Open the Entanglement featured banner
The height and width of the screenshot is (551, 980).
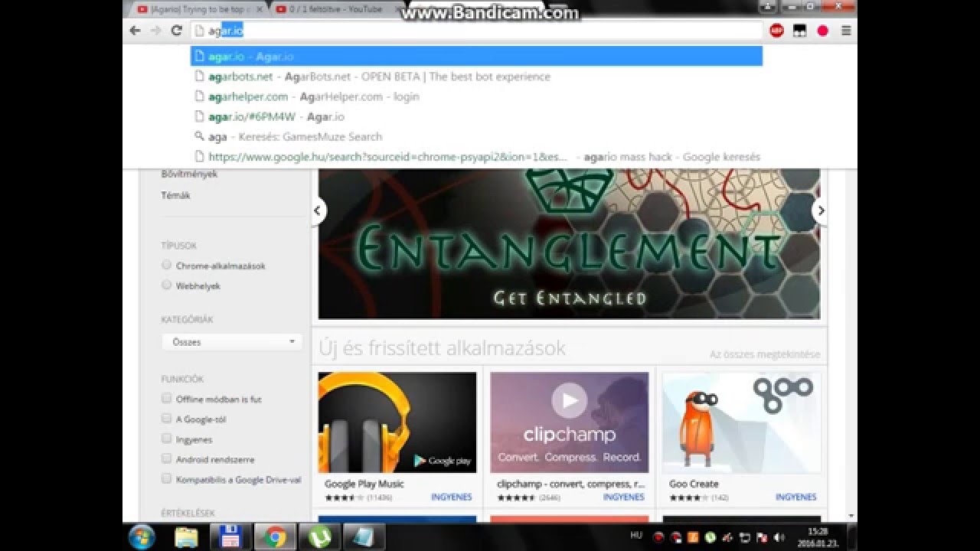[569, 243]
